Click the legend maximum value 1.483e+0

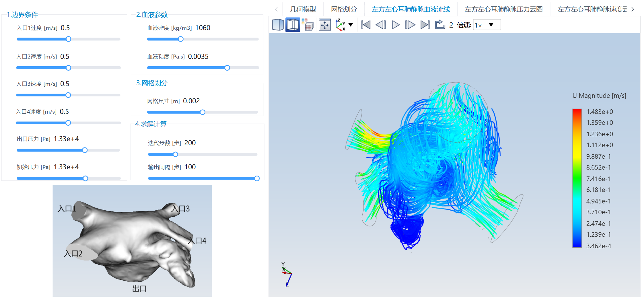click(600, 112)
